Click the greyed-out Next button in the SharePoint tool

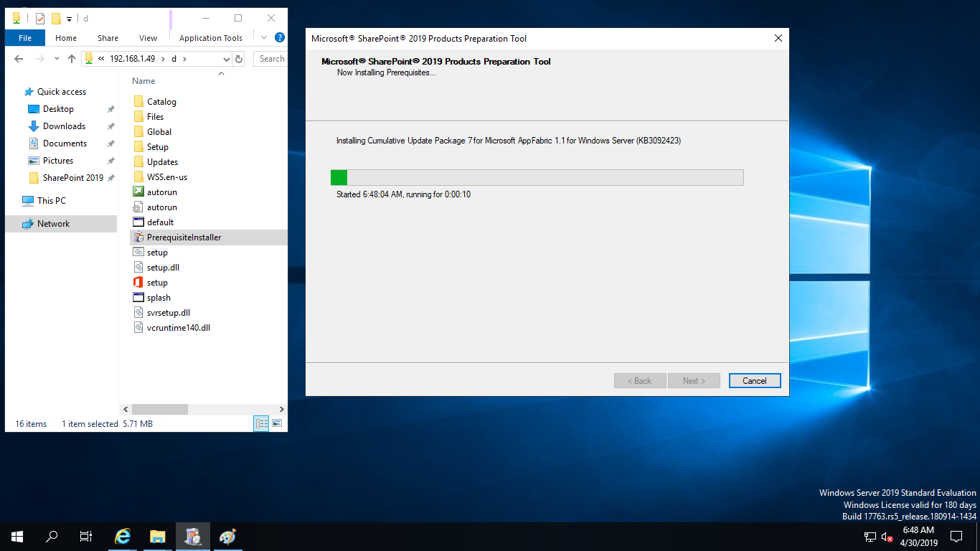coord(694,381)
